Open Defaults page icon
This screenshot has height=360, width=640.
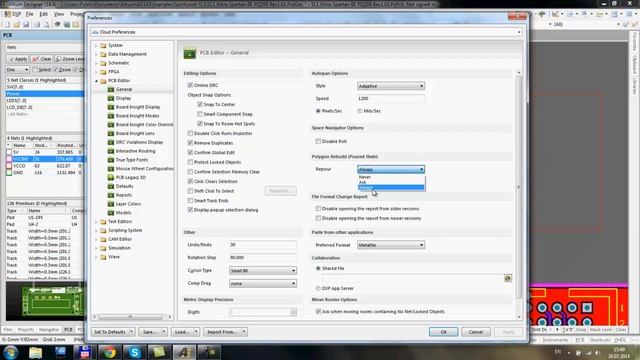111,186
